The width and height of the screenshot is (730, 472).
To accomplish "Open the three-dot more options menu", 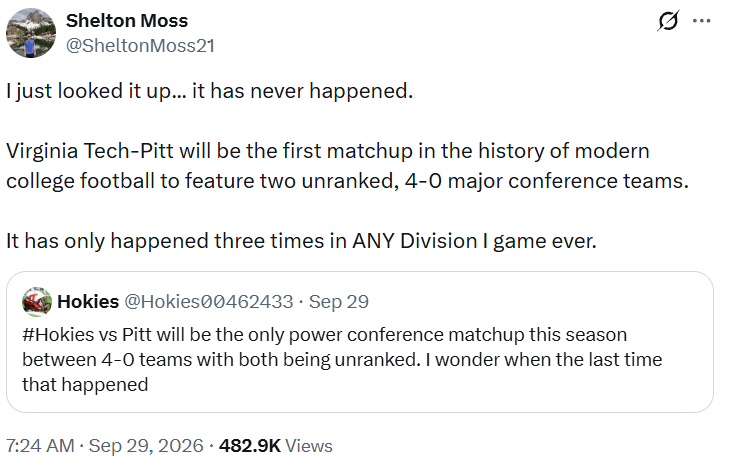I will click(702, 21).
